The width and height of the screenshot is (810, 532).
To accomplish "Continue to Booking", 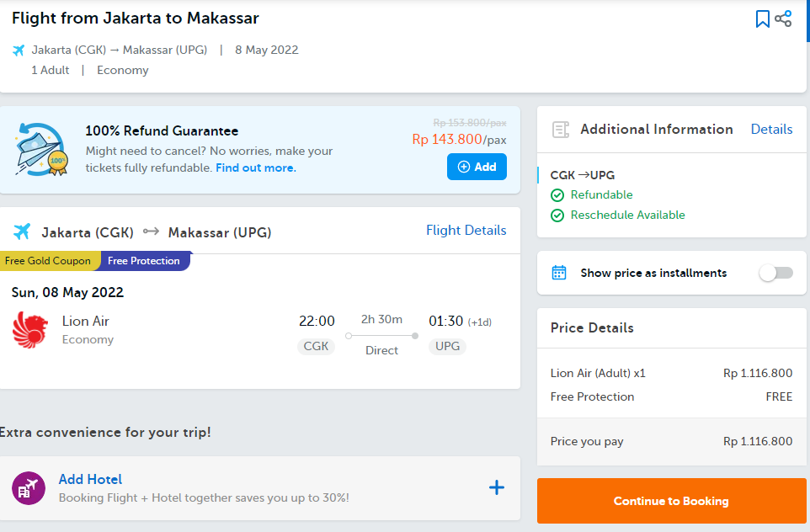I will click(672, 501).
